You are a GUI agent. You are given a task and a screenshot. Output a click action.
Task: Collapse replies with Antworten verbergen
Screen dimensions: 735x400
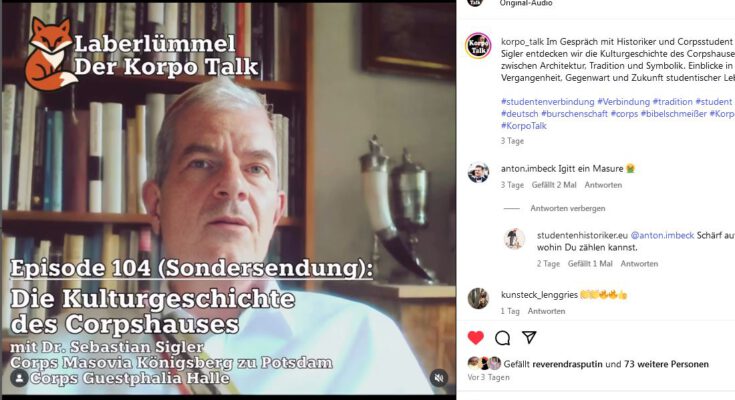(x=568, y=208)
